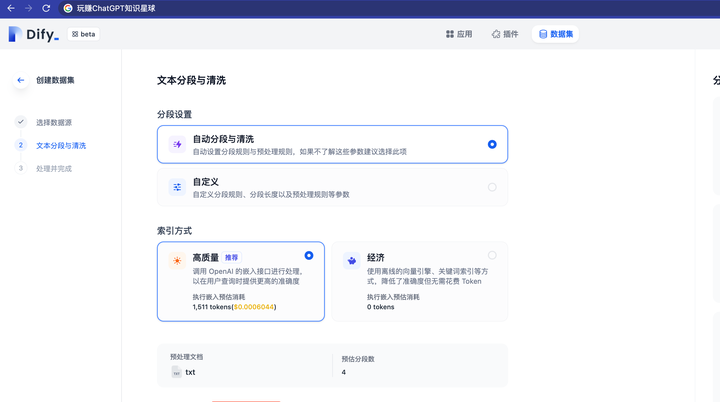Image resolution: width=720 pixels, height=402 pixels.
Task: Select the 高质量 radio button
Action: (309, 255)
